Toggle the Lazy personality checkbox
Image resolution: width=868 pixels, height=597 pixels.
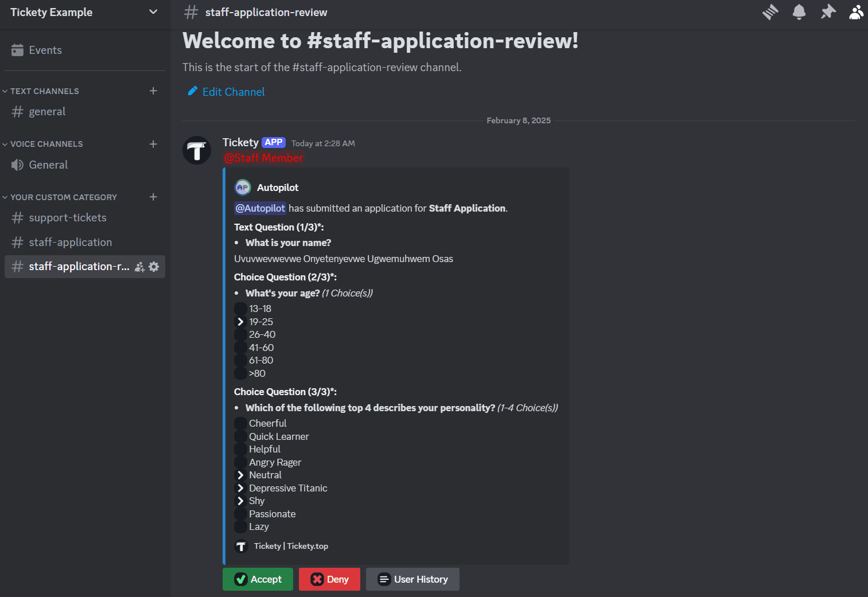(240, 526)
